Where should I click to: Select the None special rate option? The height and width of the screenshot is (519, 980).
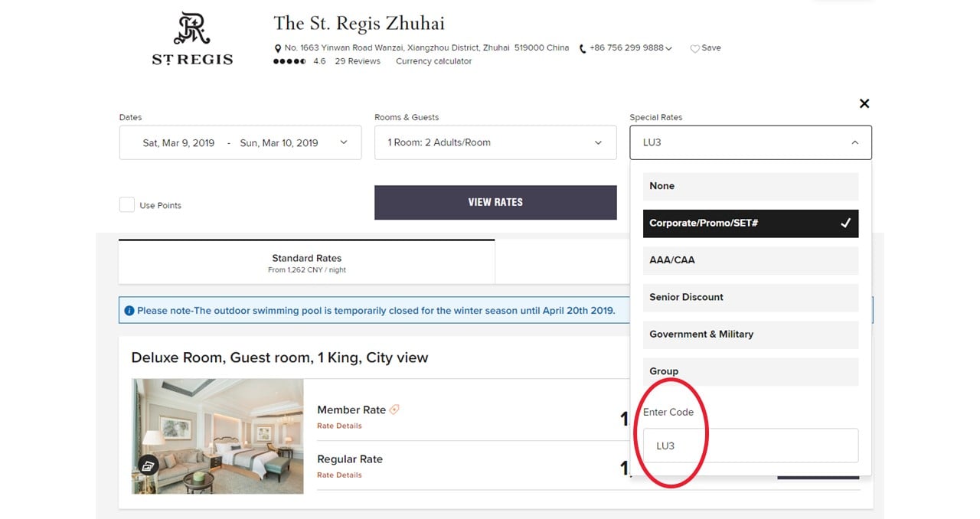pos(750,186)
